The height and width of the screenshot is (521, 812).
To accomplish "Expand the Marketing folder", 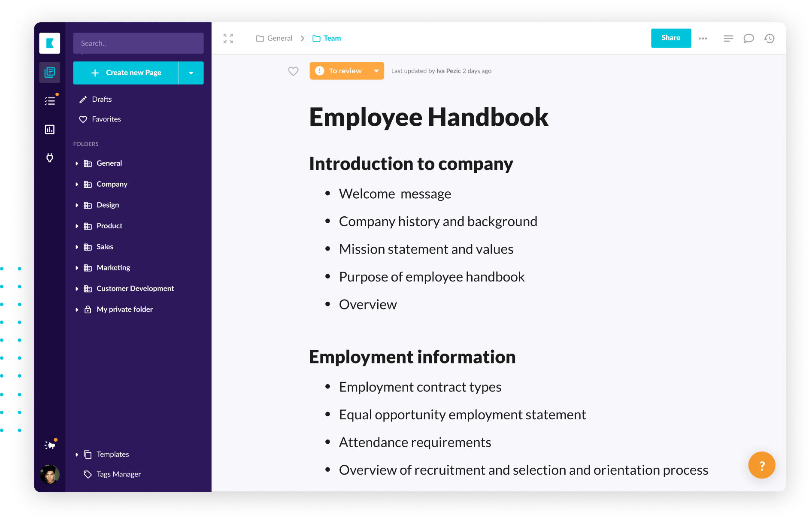I will pyautogui.click(x=77, y=268).
